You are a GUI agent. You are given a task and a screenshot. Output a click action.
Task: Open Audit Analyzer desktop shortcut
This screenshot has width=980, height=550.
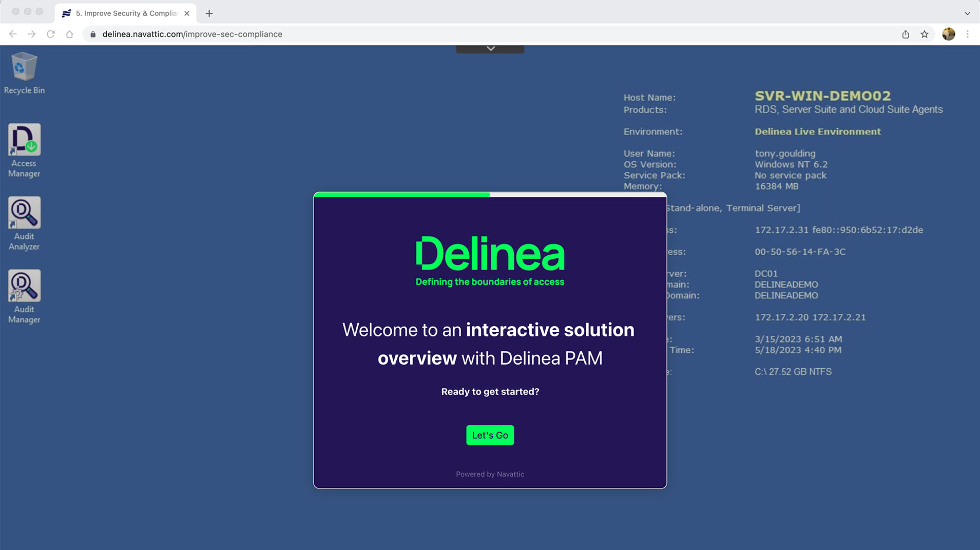point(24,223)
